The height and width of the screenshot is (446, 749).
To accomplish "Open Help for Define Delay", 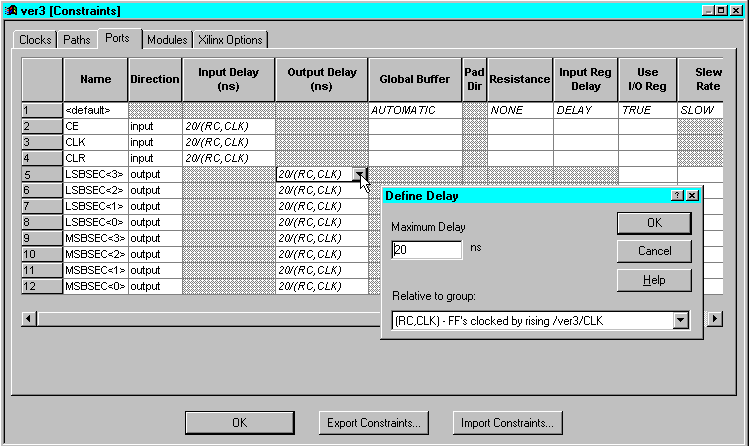I will click(x=654, y=280).
